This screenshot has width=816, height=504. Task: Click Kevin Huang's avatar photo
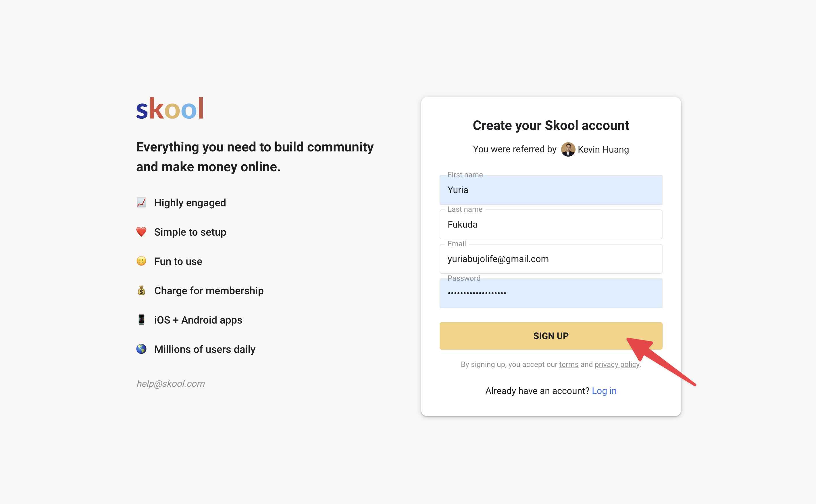(568, 149)
